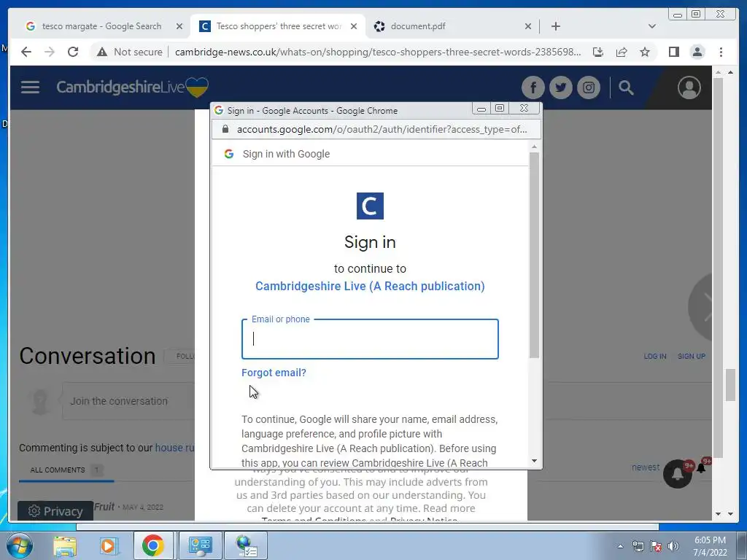Share this page icon in address bar
747x560 pixels.
pos(622,52)
